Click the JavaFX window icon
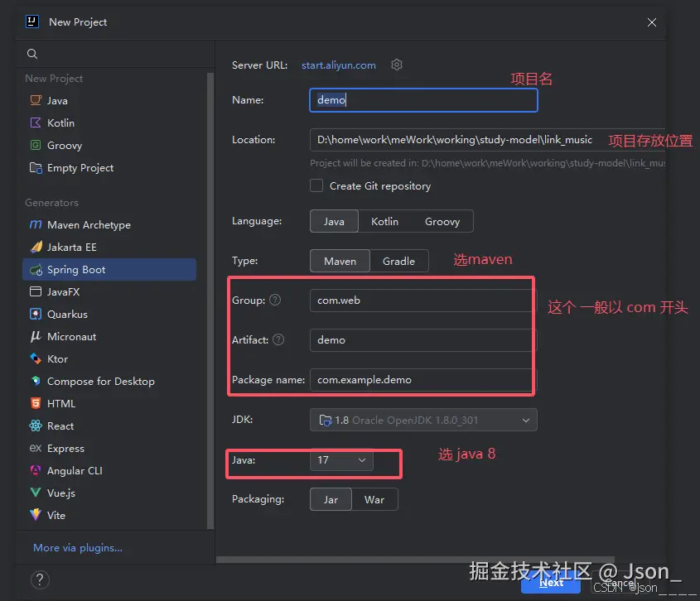The height and width of the screenshot is (601, 700). pyautogui.click(x=36, y=291)
